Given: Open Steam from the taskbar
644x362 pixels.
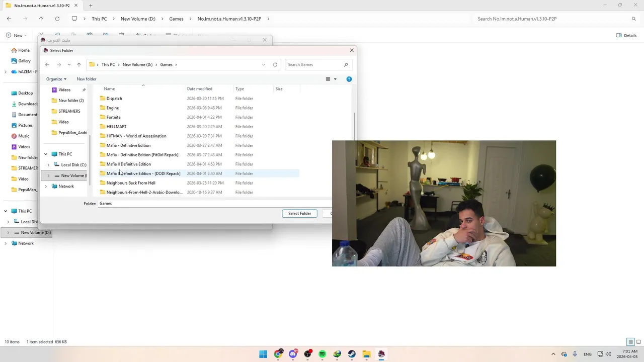Looking at the screenshot, I should click(352, 354).
